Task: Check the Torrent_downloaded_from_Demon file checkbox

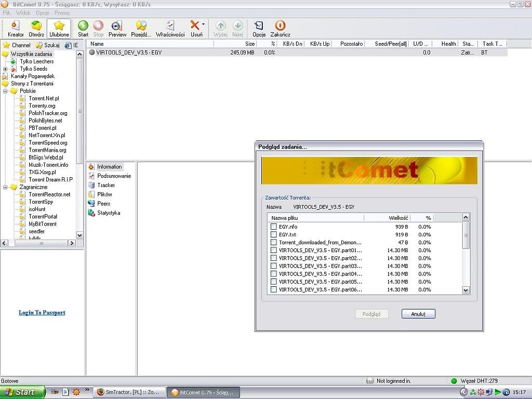Action: coord(273,242)
